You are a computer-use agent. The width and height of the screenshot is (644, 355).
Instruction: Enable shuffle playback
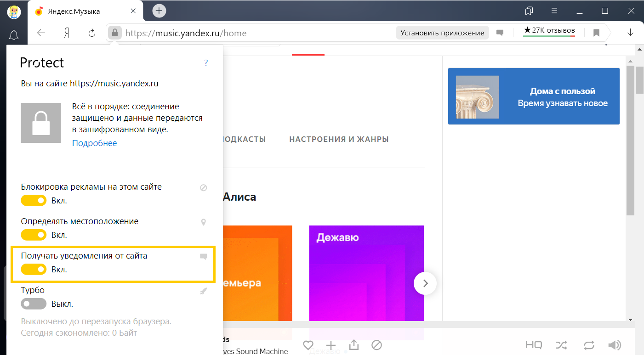(562, 345)
